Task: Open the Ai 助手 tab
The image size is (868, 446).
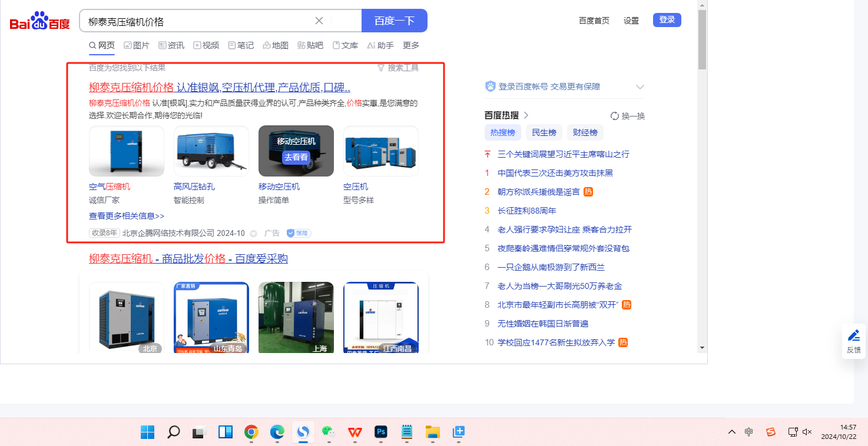Action: click(x=380, y=45)
